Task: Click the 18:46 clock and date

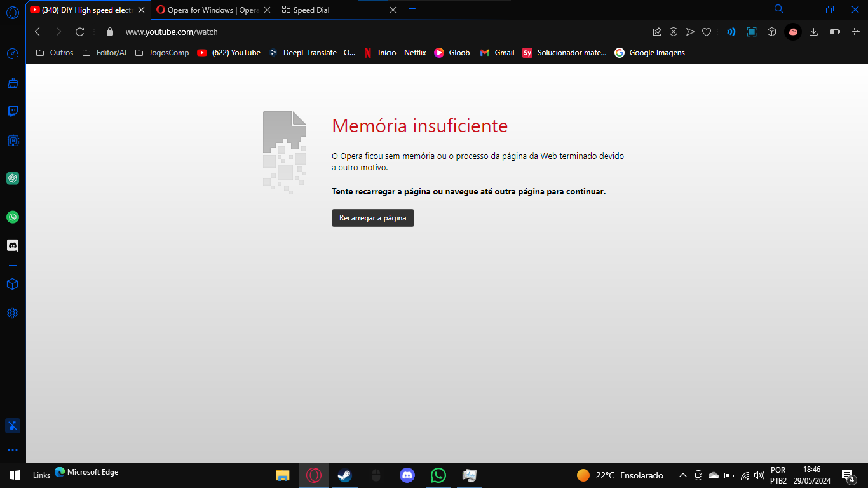Action: click(811, 475)
